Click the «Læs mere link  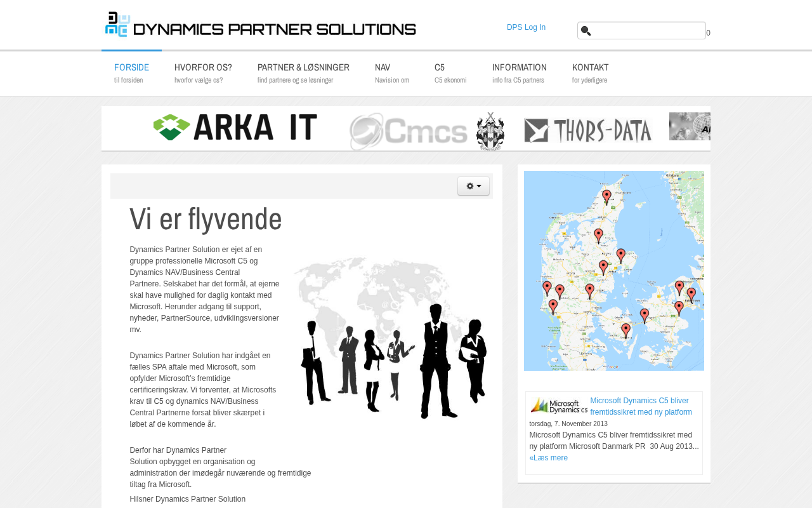pos(549,458)
